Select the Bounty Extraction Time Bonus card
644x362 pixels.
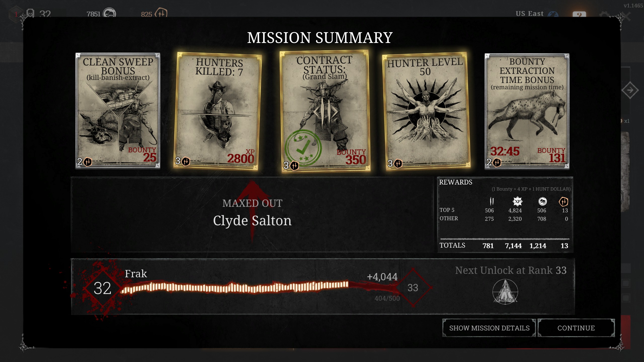pyautogui.click(x=527, y=111)
